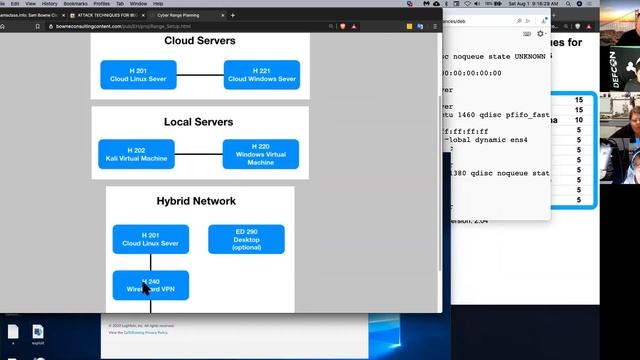
Task: Click the yellow extension icon
Action: (x=409, y=26)
